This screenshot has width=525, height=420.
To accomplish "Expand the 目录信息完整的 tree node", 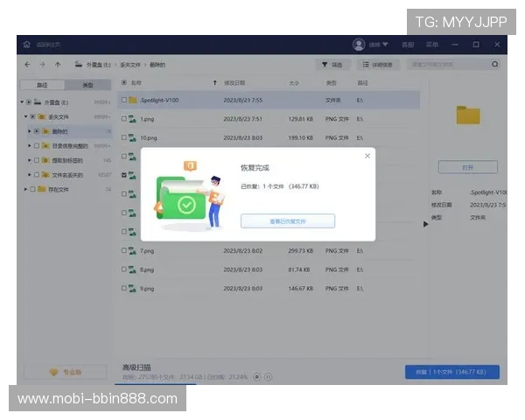I will [30, 146].
